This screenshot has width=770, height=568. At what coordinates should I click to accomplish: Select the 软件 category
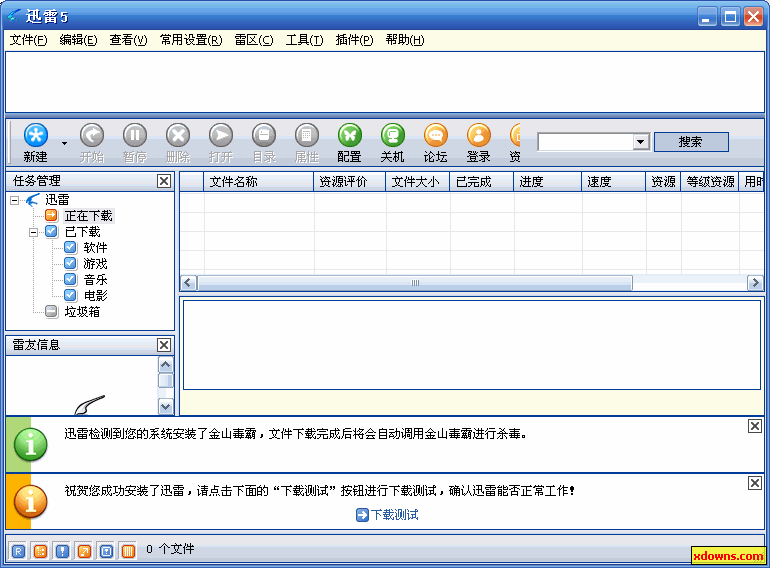[x=95, y=248]
